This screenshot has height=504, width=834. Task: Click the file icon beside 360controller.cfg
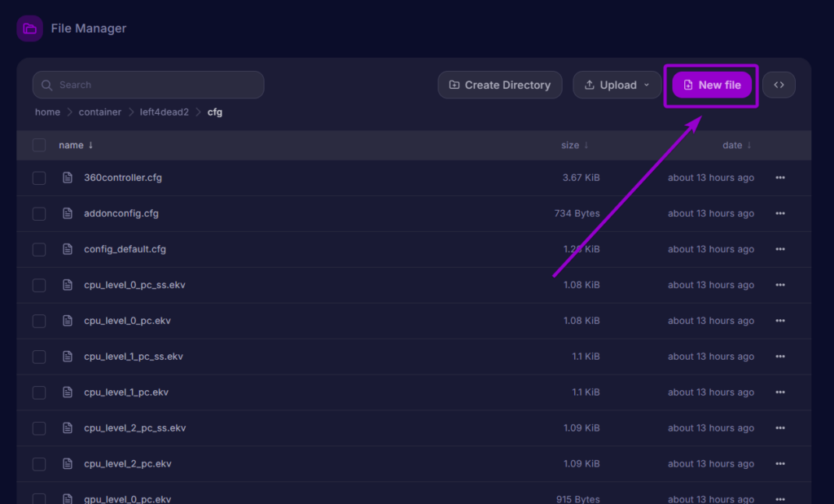click(67, 177)
